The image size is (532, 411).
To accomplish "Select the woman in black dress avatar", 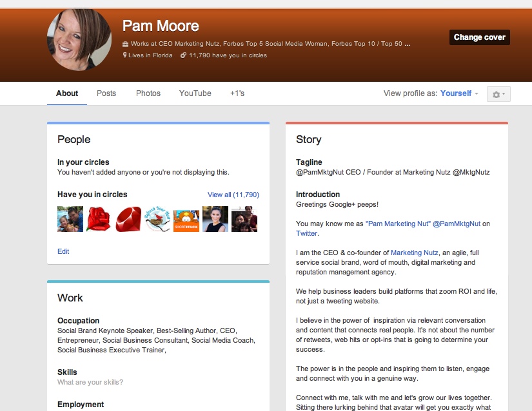I will [x=215, y=219].
